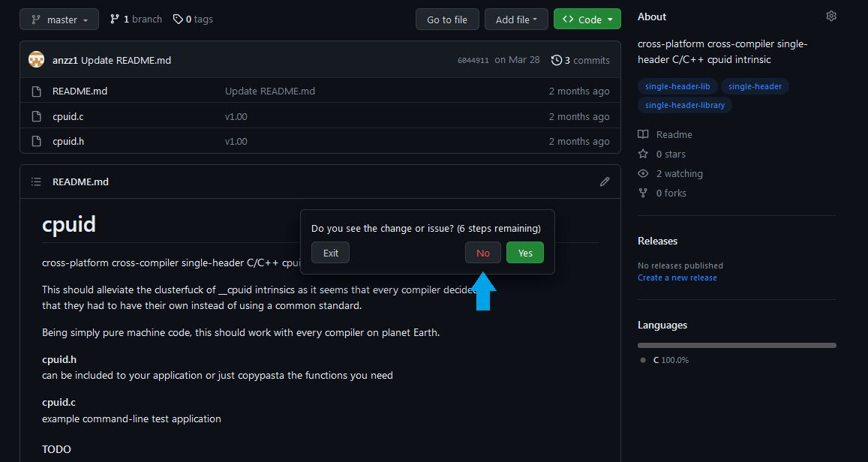This screenshot has height=462, width=868.
Task: Click the branch icon in master button
Action: point(36,19)
